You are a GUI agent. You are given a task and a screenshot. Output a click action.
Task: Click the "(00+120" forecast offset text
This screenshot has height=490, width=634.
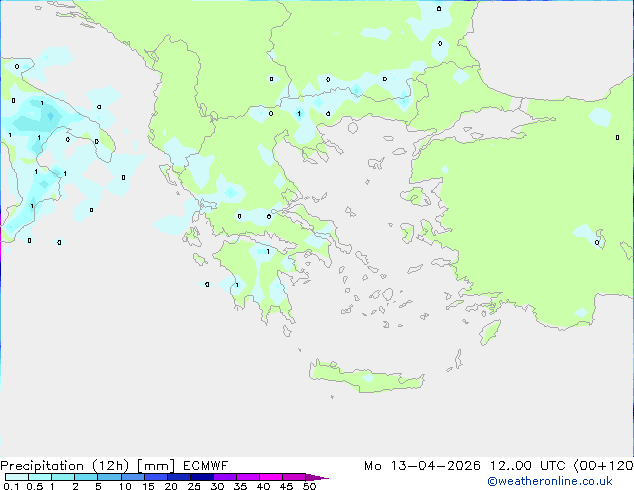click(604, 466)
